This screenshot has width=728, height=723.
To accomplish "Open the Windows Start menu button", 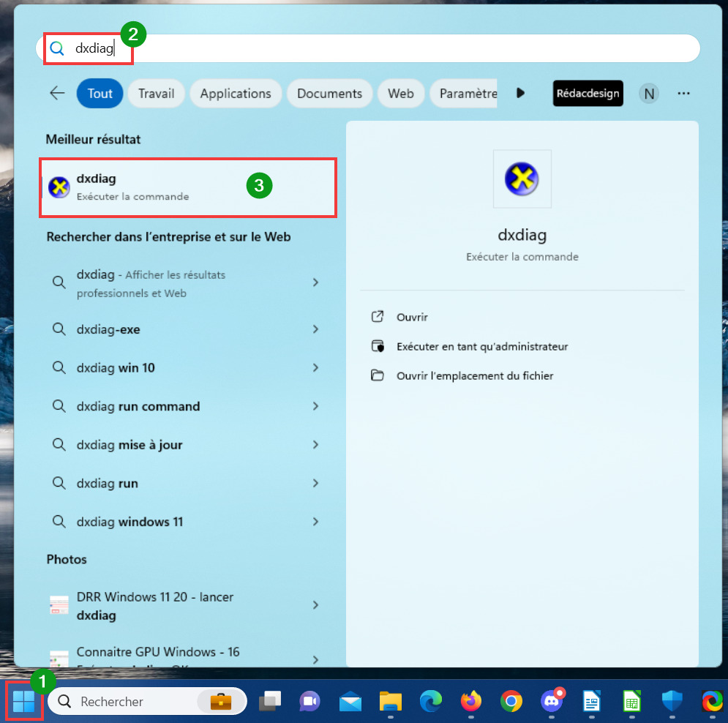I will click(23, 701).
